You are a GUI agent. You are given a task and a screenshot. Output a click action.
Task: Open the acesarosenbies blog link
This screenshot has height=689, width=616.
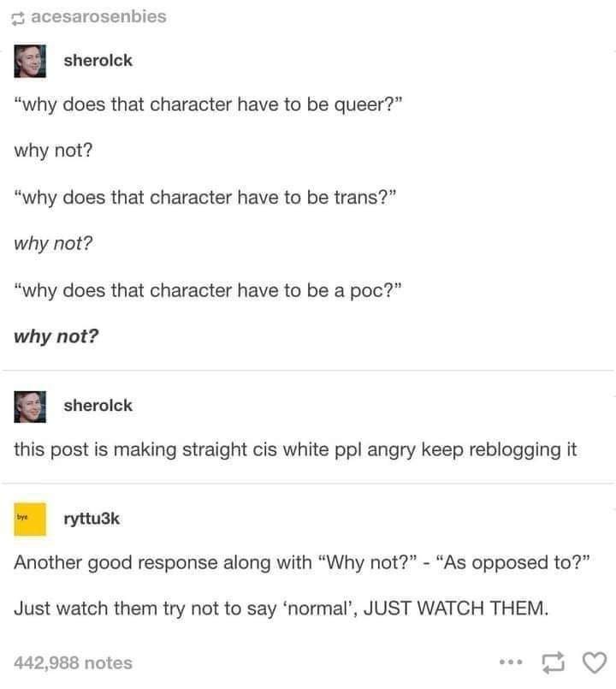[99, 17]
